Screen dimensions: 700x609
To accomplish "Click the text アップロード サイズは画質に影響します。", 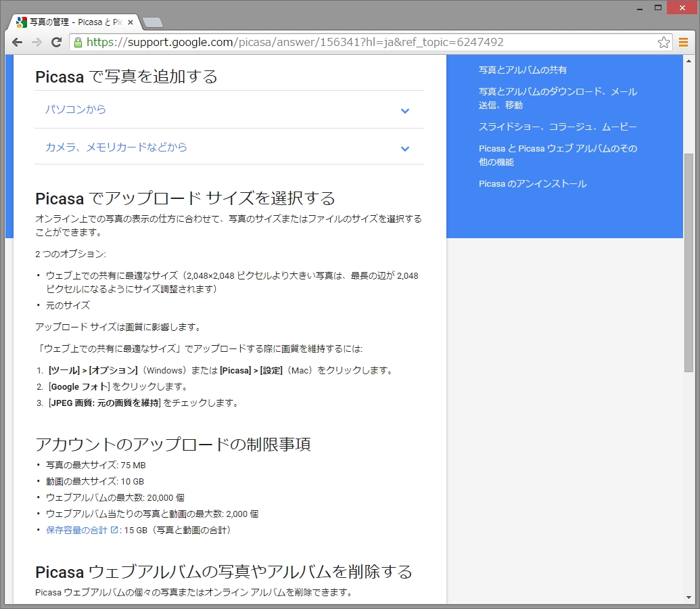I will coord(119,327).
